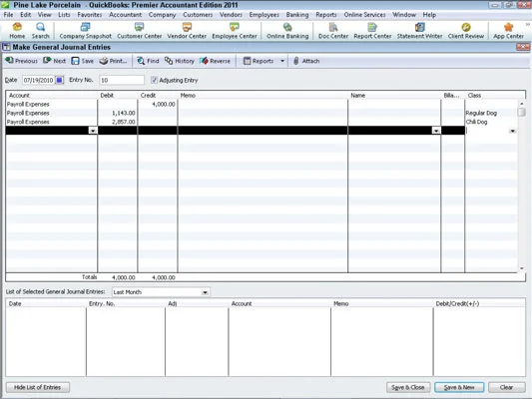Open the Banking menu
The width and height of the screenshot is (532, 399).
(297, 15)
